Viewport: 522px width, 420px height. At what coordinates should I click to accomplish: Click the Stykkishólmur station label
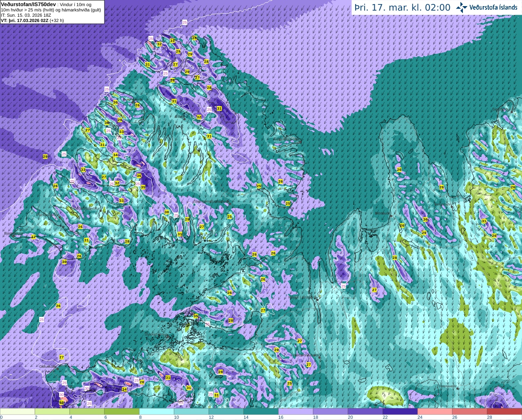tap(157, 334)
